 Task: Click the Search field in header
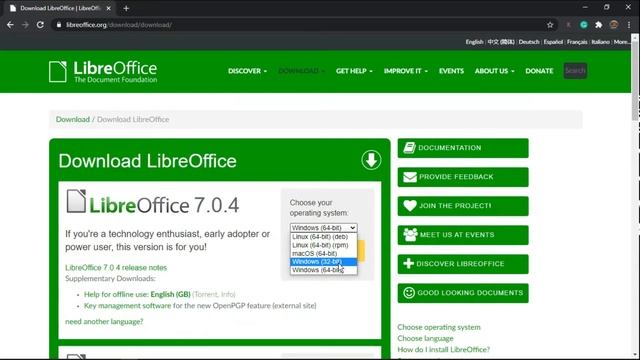tap(575, 71)
